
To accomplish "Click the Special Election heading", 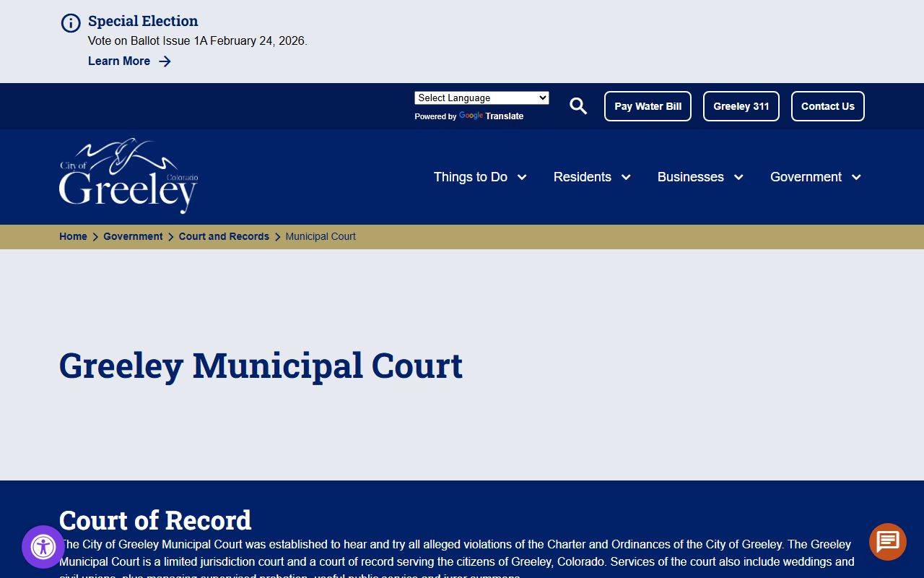I will coord(143,21).
